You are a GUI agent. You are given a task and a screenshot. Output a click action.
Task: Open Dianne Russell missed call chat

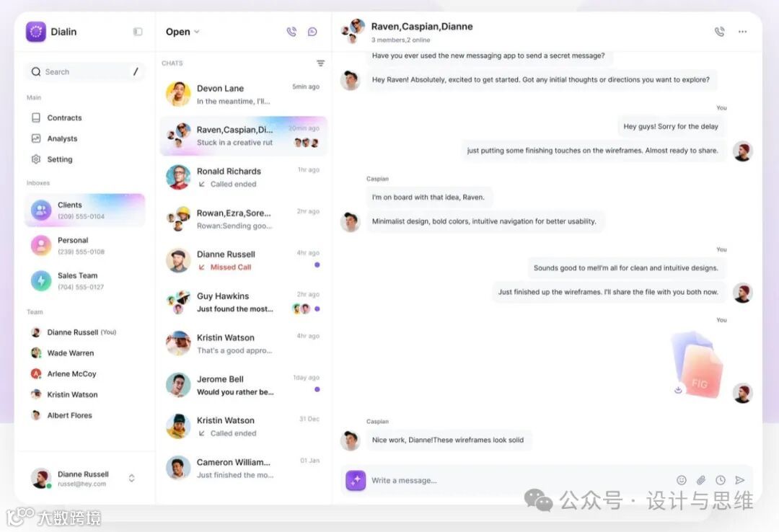[244, 260]
